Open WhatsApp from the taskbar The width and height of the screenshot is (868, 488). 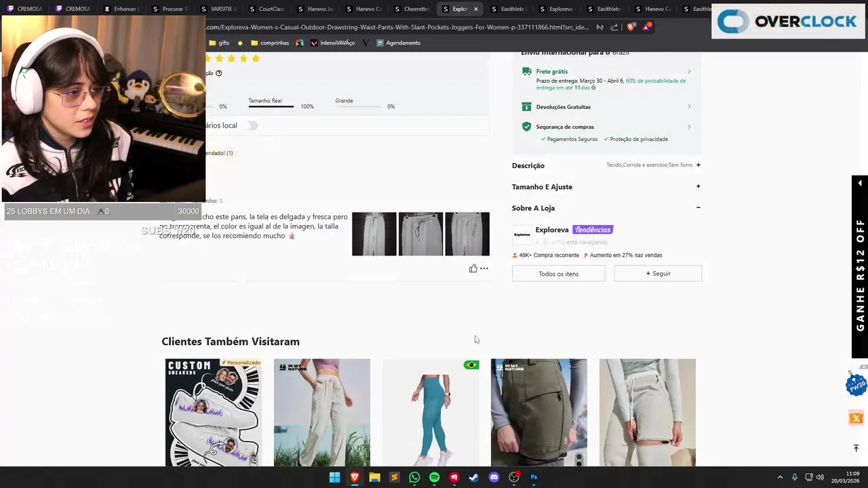[414, 477]
